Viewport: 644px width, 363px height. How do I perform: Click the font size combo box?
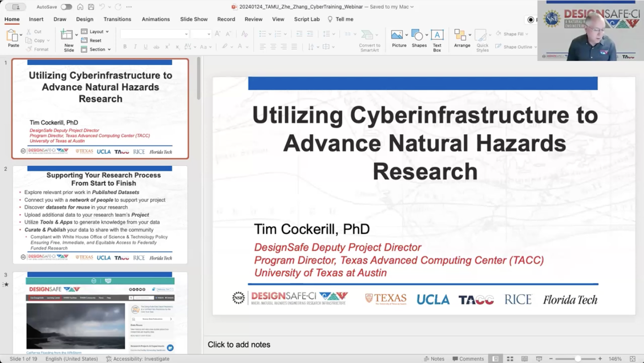200,34
